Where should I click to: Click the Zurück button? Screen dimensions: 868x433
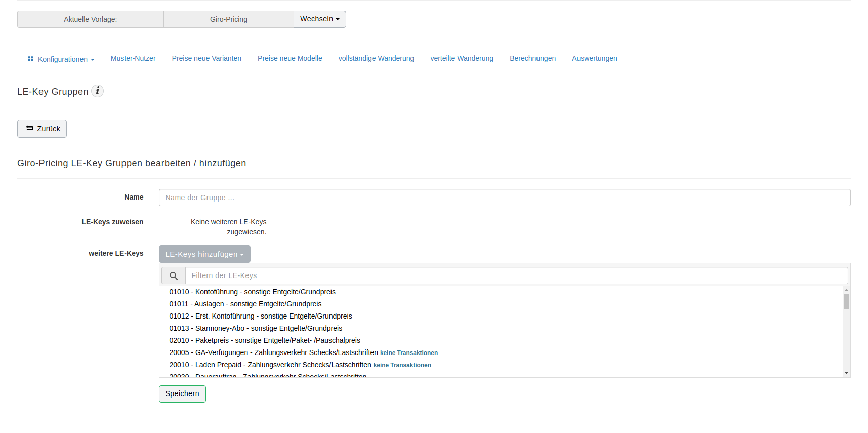(42, 129)
